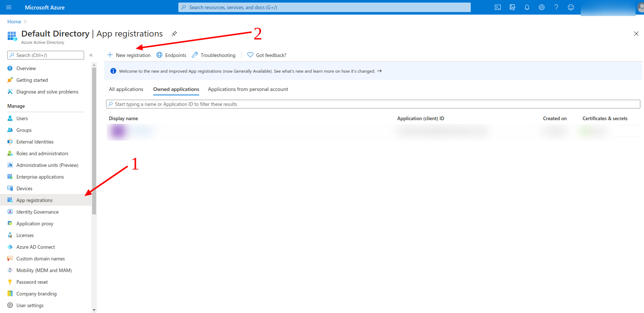
Task: Switch to the All applications tab
Action: [x=126, y=89]
